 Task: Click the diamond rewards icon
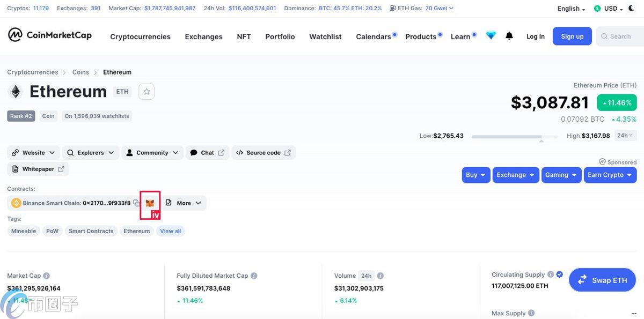[x=491, y=36]
